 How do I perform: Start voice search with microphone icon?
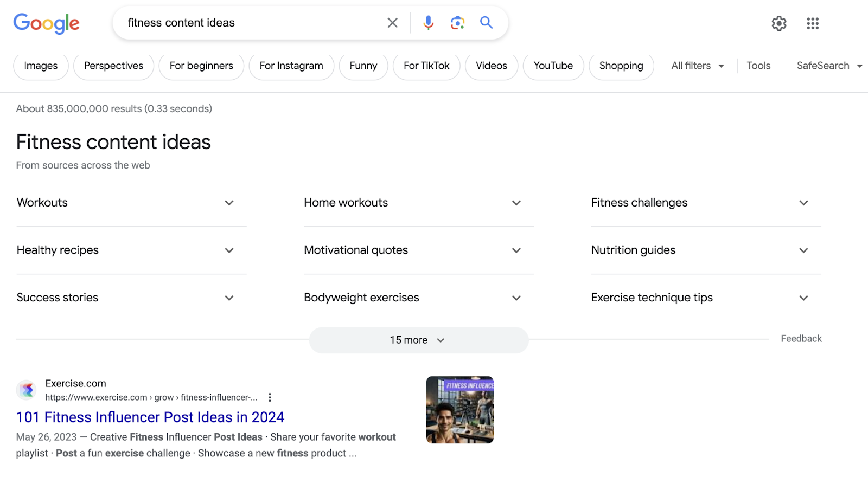tap(429, 23)
